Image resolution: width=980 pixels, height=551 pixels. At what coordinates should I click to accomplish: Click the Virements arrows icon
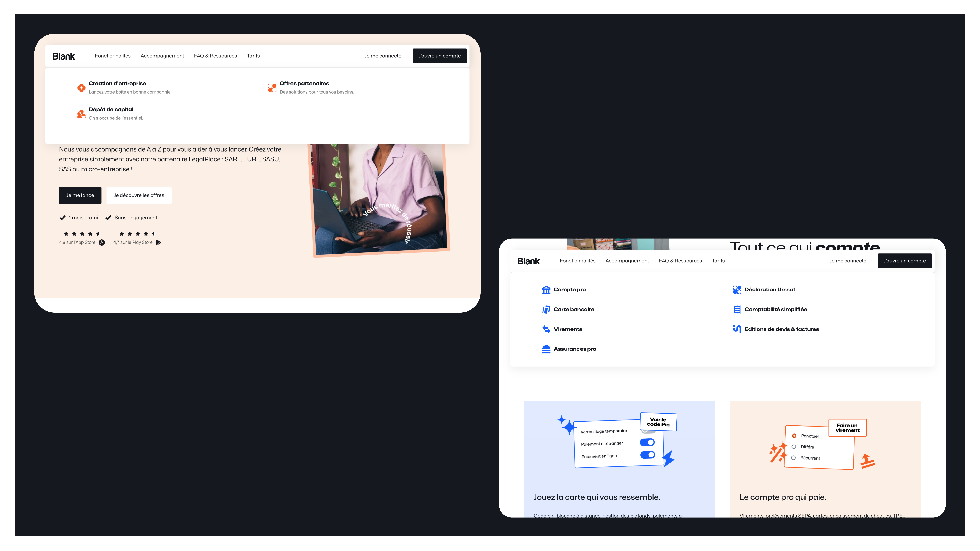(x=546, y=329)
